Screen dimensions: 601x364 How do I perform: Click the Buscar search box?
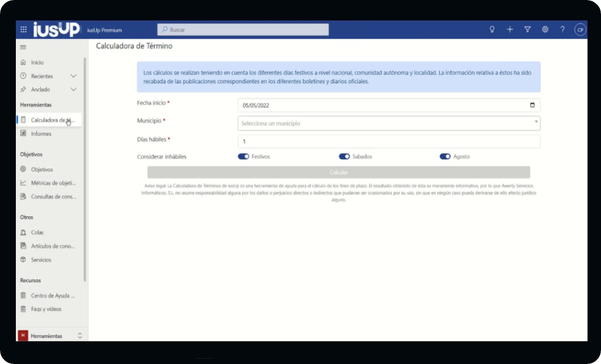243,29
